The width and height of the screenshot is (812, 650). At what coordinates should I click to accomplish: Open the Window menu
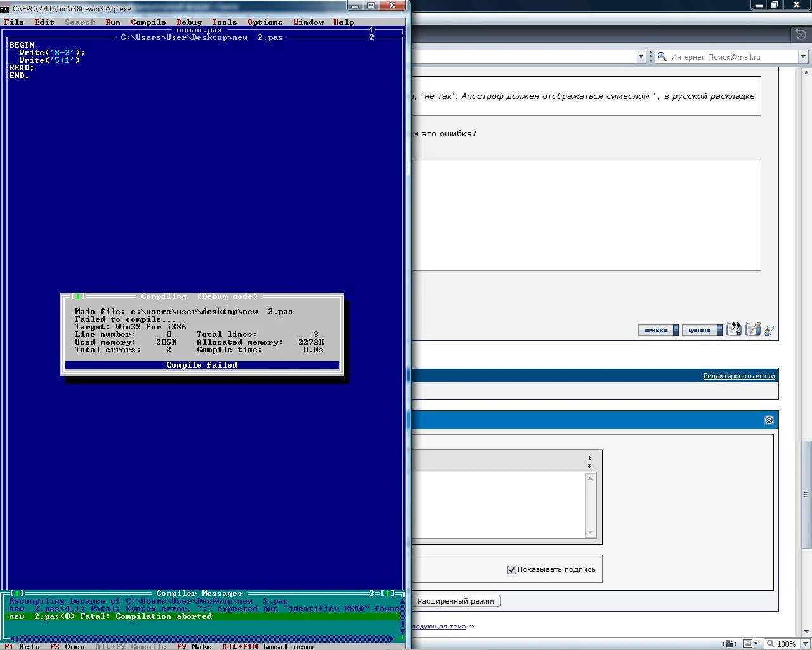[308, 22]
